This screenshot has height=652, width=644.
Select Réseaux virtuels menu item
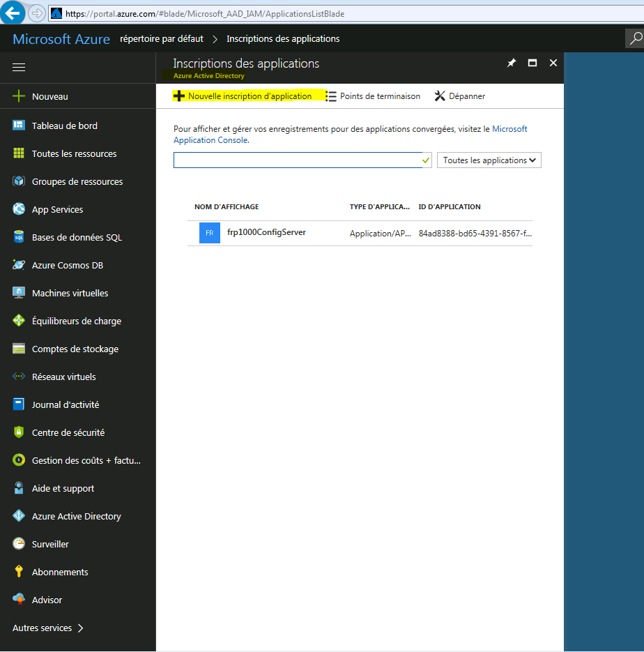[63, 377]
